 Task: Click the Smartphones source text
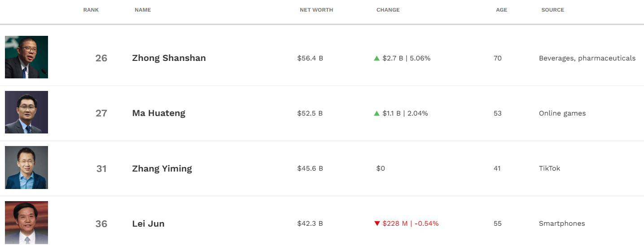pyautogui.click(x=562, y=224)
